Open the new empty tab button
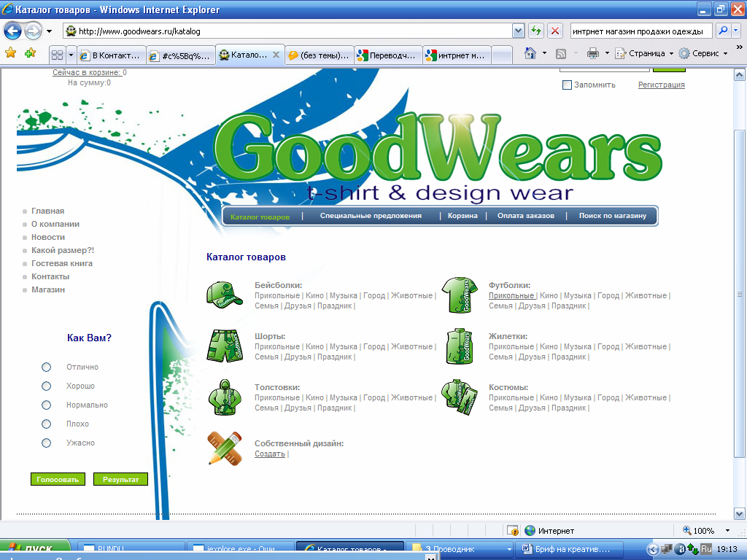This screenshot has width=747, height=560. point(502,55)
